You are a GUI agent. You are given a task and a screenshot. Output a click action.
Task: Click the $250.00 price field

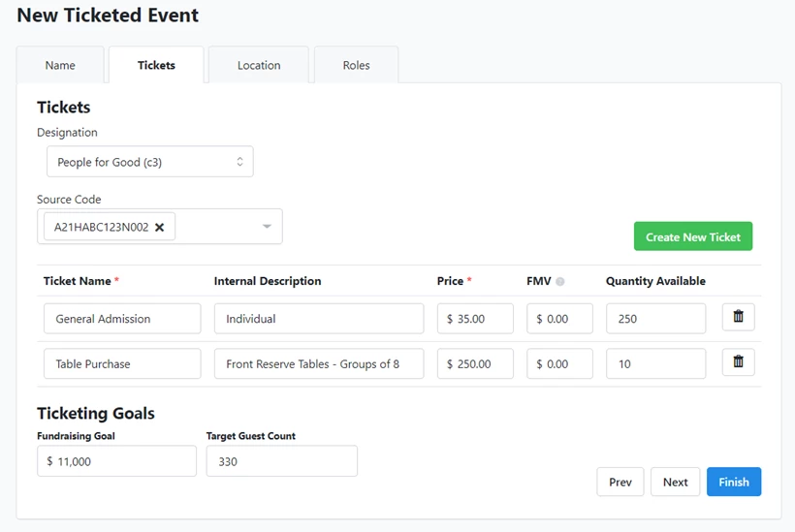point(475,363)
